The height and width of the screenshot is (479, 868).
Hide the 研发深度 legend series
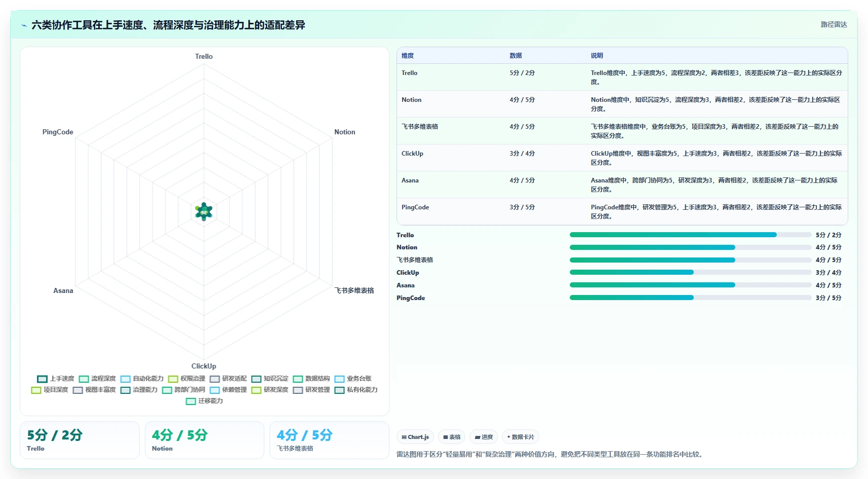tap(269, 390)
